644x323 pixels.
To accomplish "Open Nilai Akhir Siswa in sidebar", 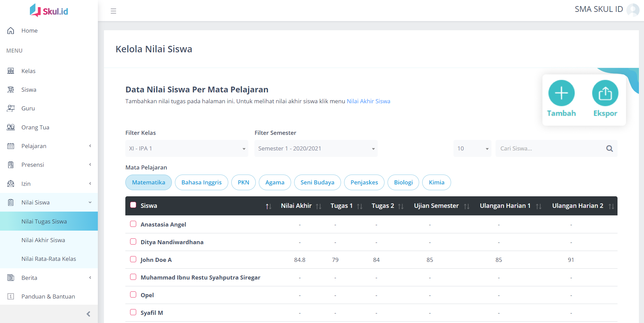I will 43,240.
